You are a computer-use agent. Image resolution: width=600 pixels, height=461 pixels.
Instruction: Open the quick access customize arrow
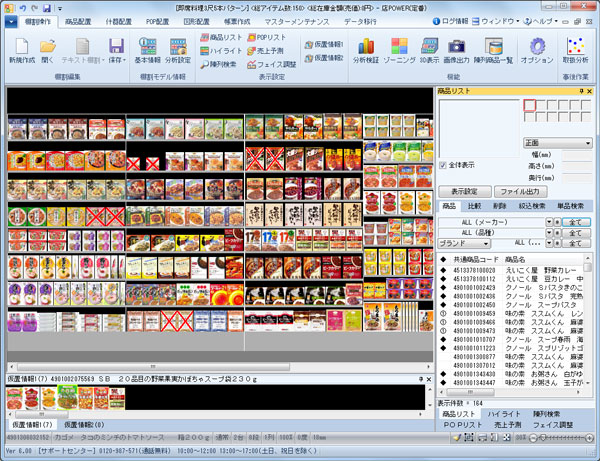(x=60, y=8)
